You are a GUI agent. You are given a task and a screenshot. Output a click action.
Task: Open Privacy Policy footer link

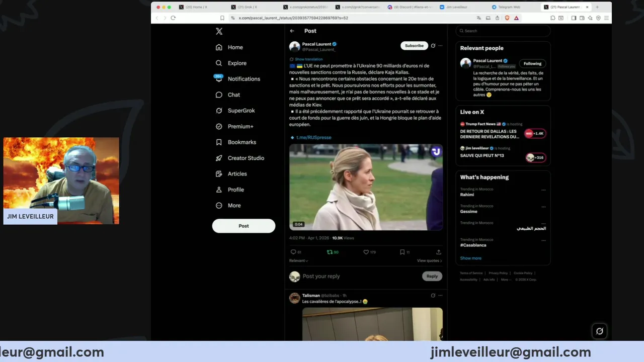click(498, 273)
